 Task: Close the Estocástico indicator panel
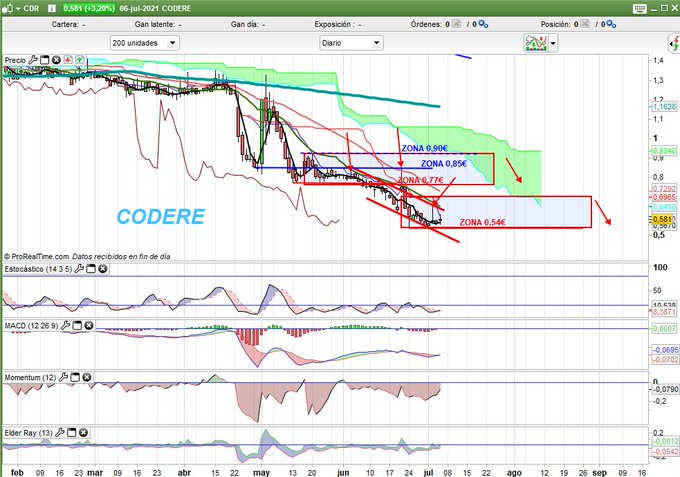(x=102, y=269)
